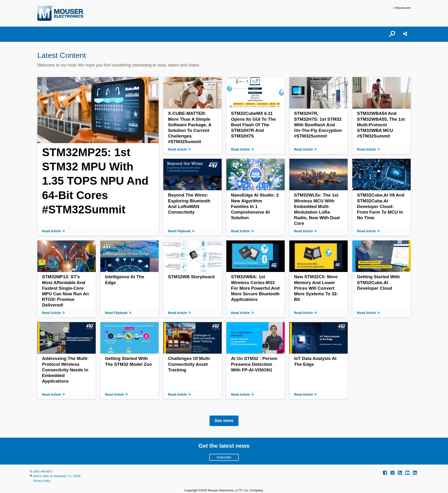Viewport: 448px width, 493px height.
Task: Click the 'Latest Content' heading
Action: 62,56
